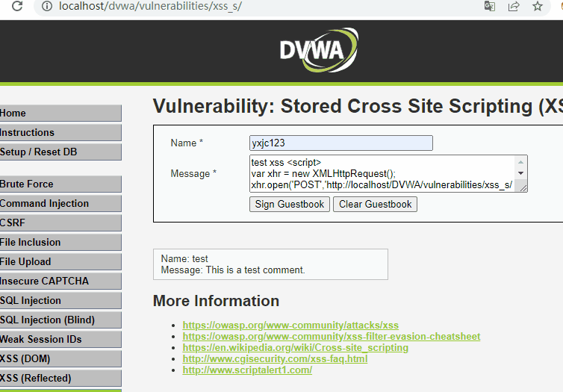Click the address bar URL
The image size is (563, 392).
(150, 6)
